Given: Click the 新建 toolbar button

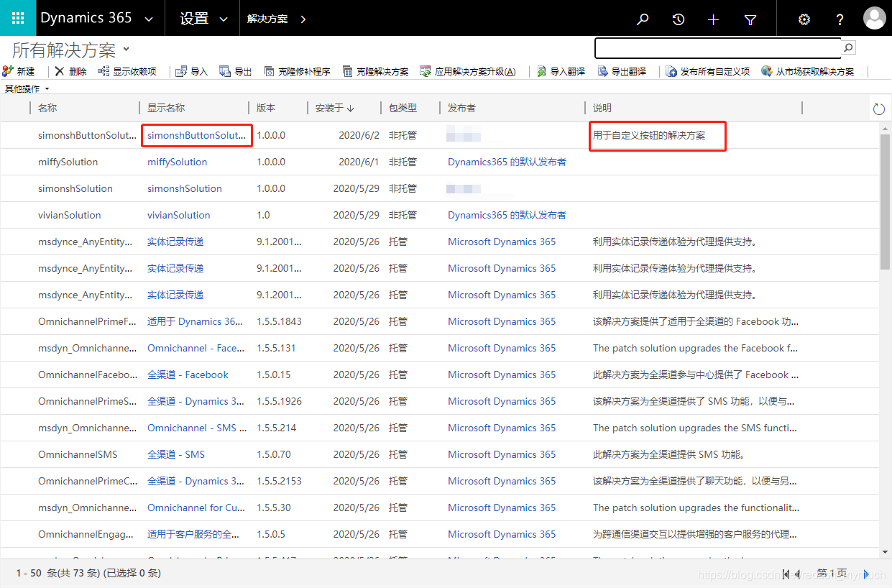Looking at the screenshot, I should (19, 71).
